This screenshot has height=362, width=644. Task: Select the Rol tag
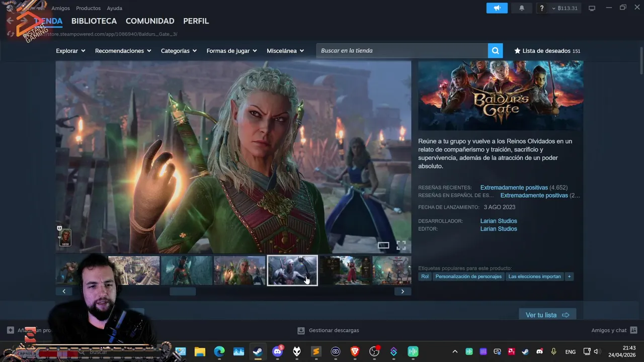point(425,277)
